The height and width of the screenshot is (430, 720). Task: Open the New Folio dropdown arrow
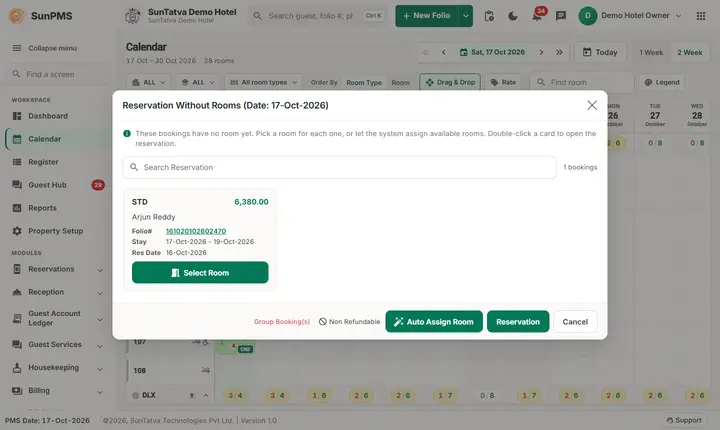tap(466, 16)
